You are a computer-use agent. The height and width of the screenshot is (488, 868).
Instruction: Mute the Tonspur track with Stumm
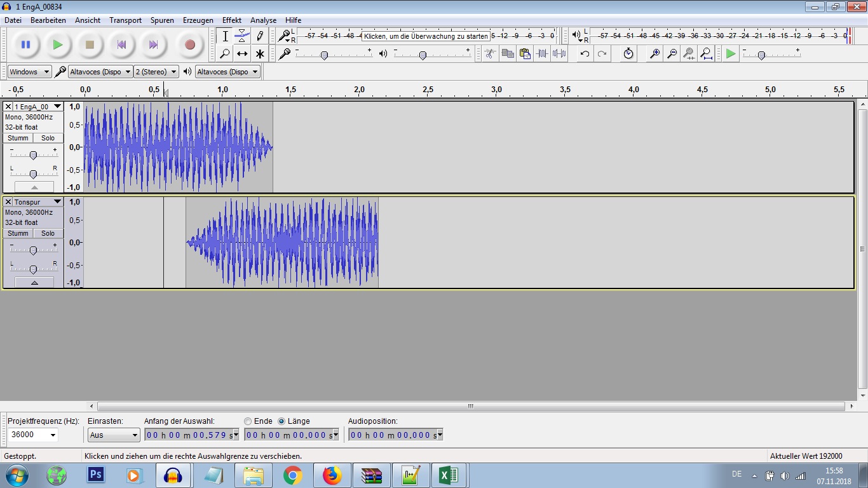pos(18,233)
